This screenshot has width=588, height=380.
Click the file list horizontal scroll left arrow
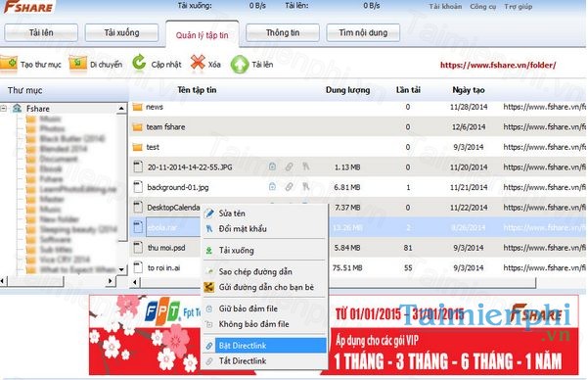[135, 281]
